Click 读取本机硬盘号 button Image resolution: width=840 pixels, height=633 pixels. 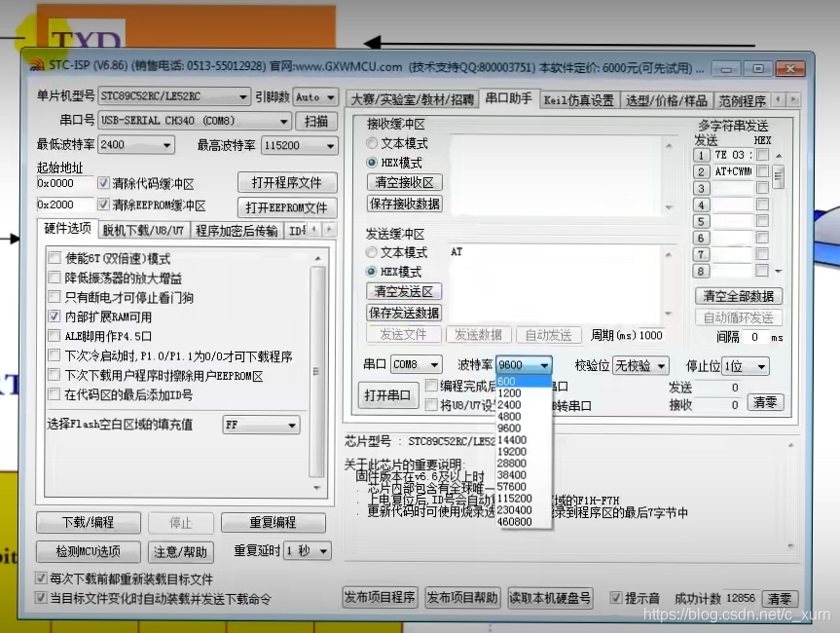tap(550, 598)
